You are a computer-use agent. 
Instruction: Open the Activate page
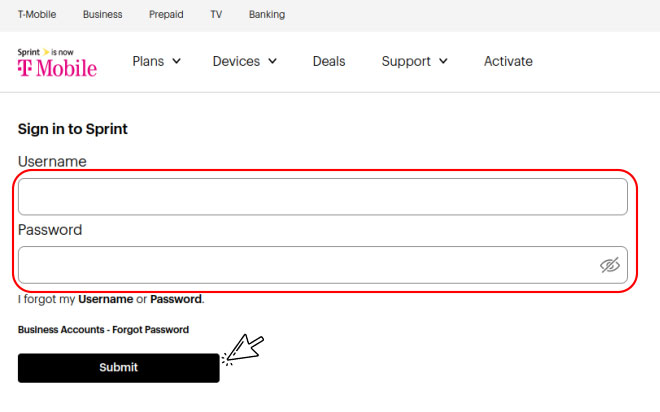coord(508,61)
